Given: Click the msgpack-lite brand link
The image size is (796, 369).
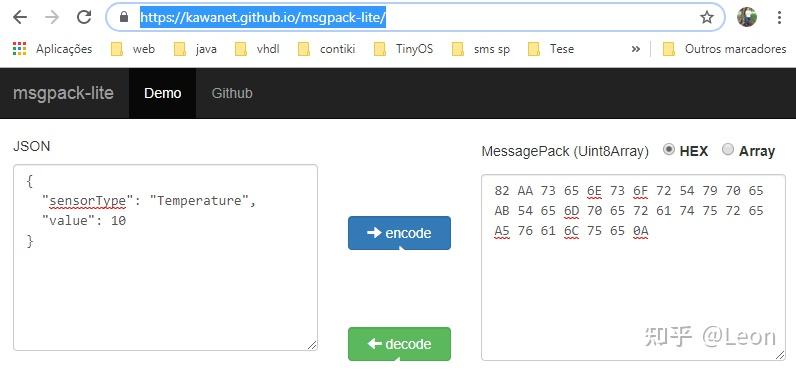Looking at the screenshot, I should 63,93.
